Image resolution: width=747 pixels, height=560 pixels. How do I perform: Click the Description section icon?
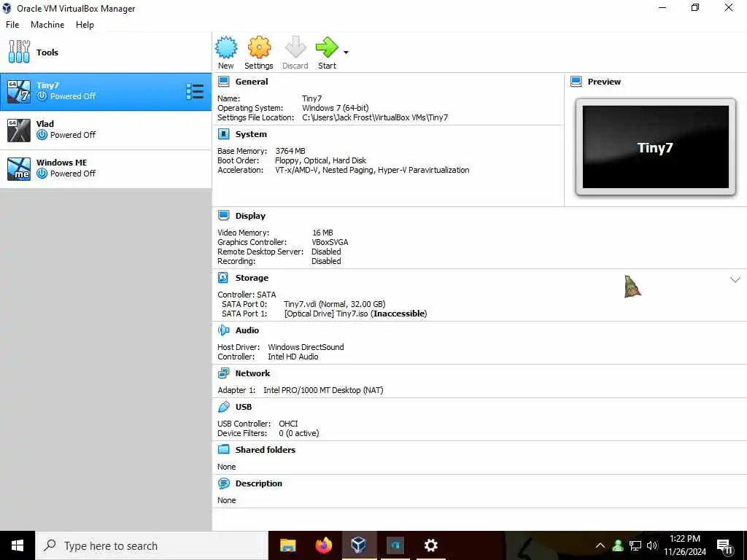click(x=223, y=483)
